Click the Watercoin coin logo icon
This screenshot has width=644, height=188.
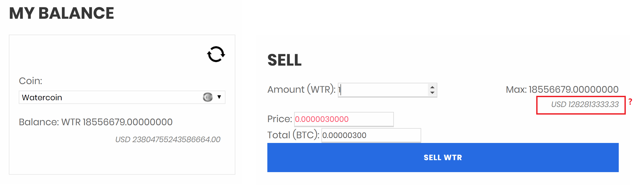click(208, 97)
